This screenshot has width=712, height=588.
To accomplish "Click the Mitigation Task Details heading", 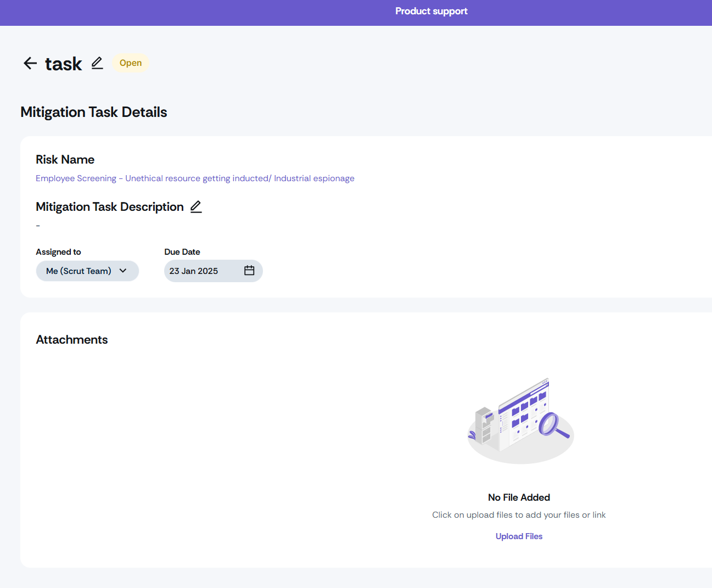I will coord(94,112).
